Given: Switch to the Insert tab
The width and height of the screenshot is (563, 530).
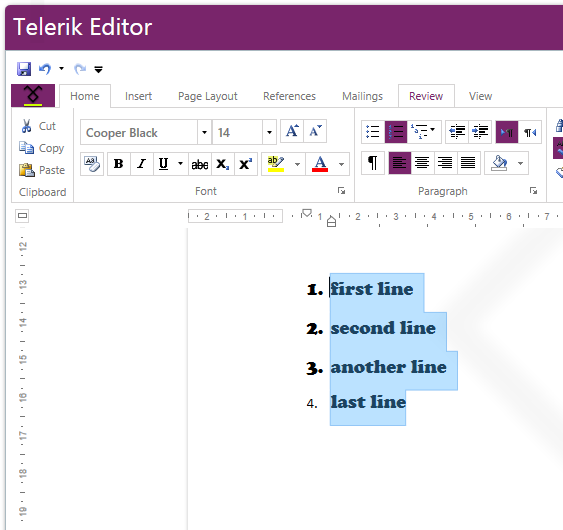Looking at the screenshot, I should 139,96.
